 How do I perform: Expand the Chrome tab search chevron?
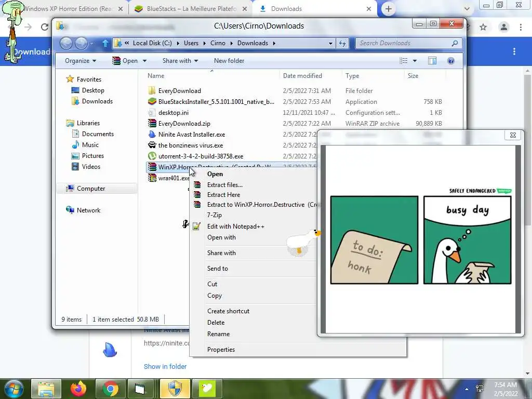tap(467, 9)
